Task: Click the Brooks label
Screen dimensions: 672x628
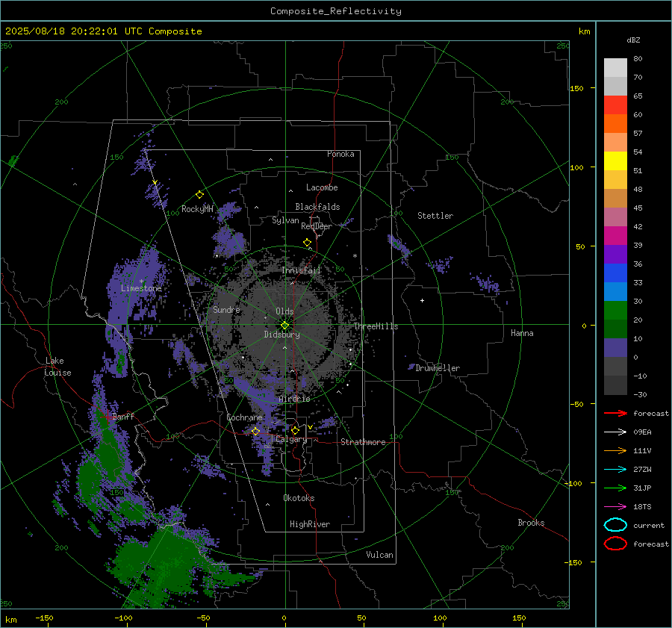Action: click(531, 523)
